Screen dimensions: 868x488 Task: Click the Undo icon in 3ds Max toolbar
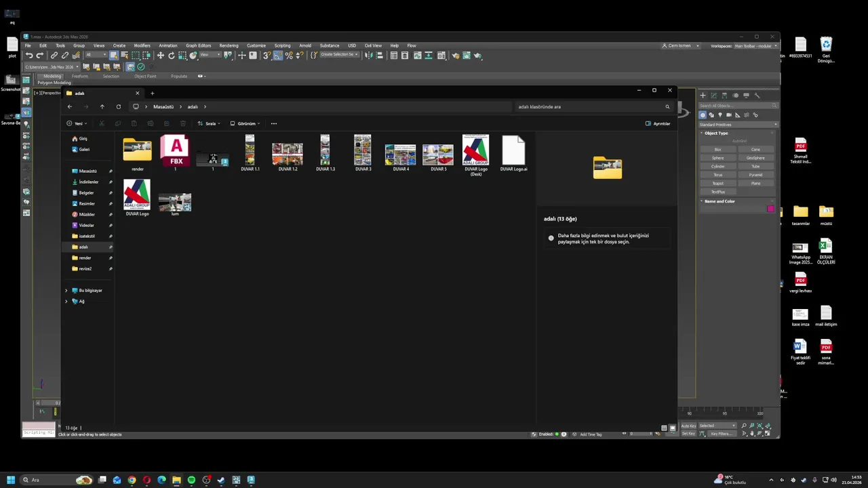[29, 56]
